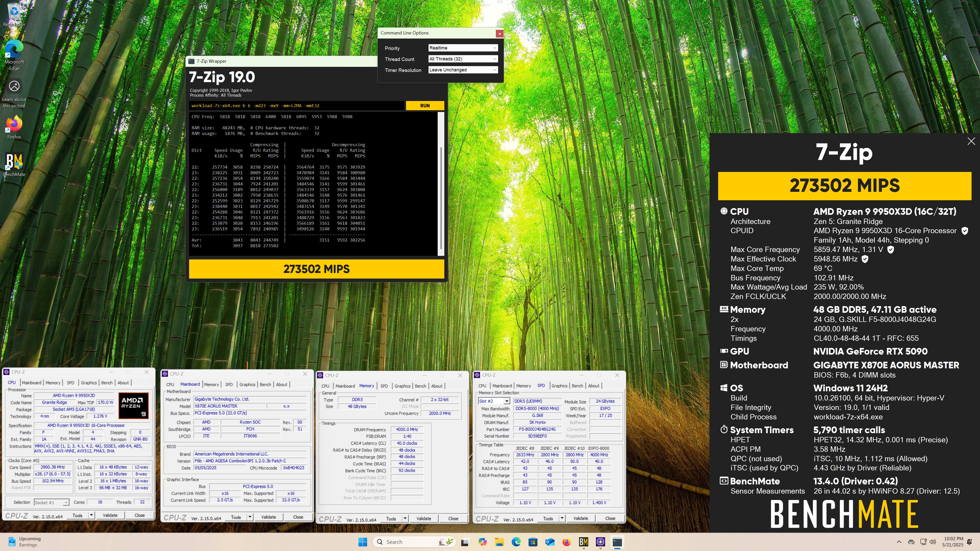Click Close button in the CPU-Z Mainboard window
This screenshot has height=551, width=980.
coord(298,517)
